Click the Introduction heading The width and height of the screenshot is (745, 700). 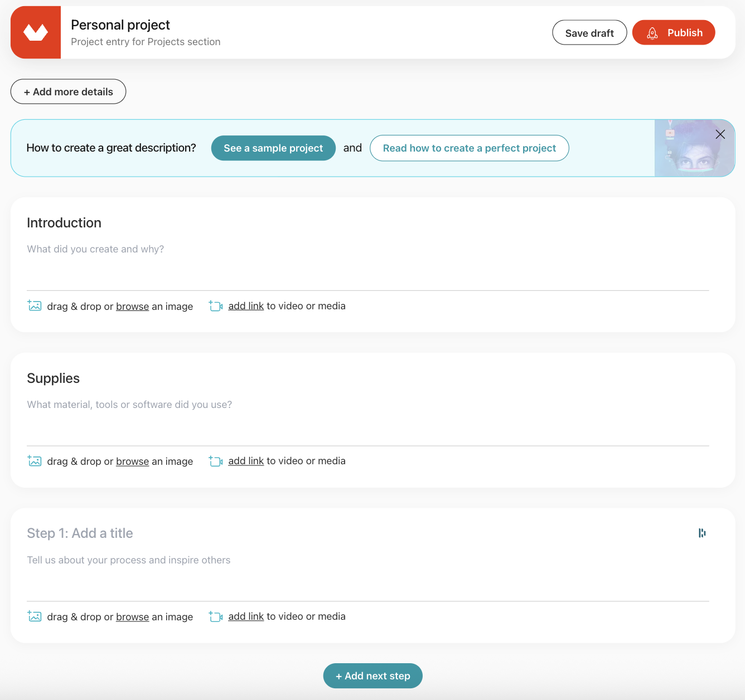pos(64,223)
